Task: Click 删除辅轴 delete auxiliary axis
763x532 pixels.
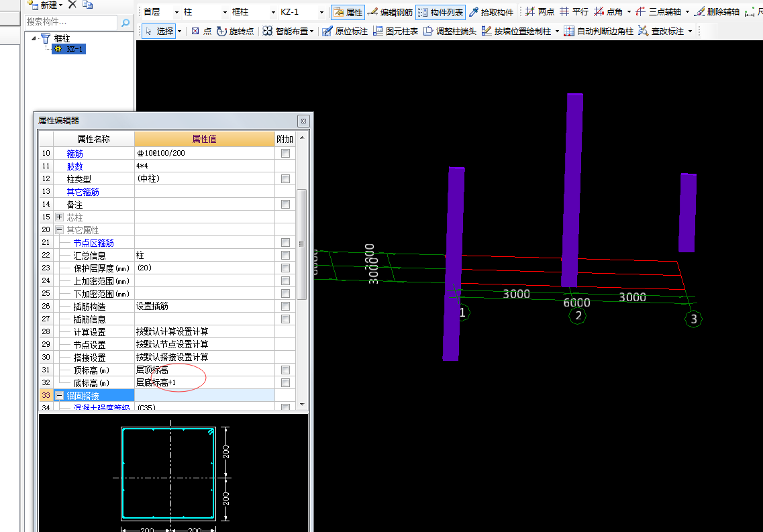Action: (x=717, y=11)
